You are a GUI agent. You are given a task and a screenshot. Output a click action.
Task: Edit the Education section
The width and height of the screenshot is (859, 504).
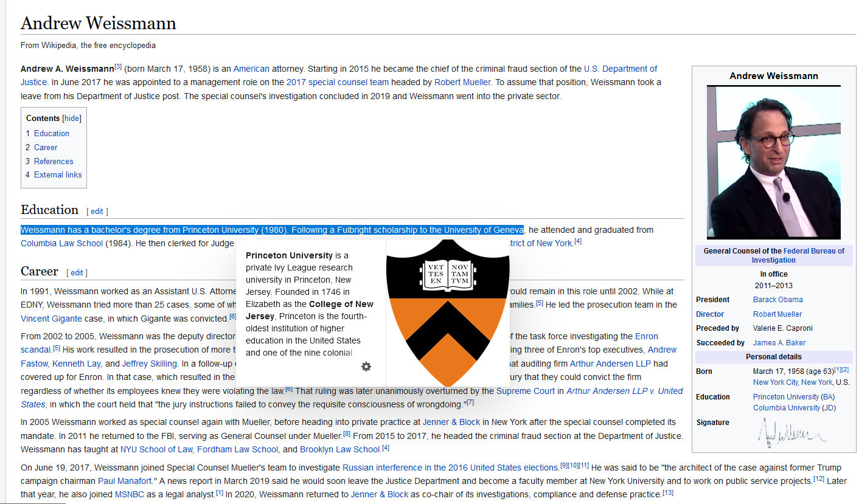tap(97, 212)
